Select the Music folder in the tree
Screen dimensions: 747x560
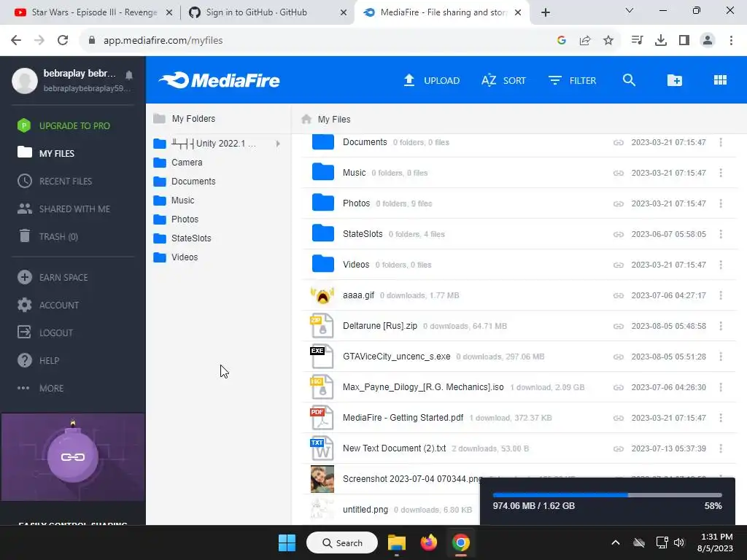(x=174, y=201)
